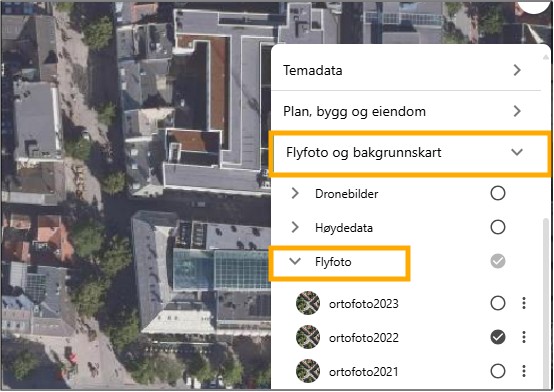Click the ortofoto2021 thumbnail
554x392 pixels.
(308, 371)
